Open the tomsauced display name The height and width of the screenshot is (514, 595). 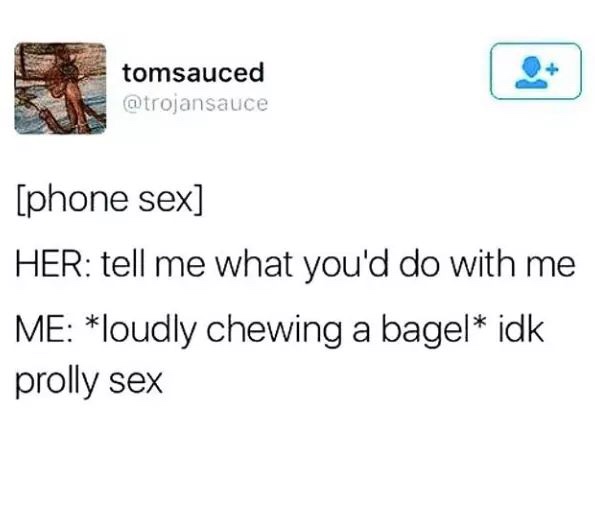pyautogui.click(x=193, y=73)
